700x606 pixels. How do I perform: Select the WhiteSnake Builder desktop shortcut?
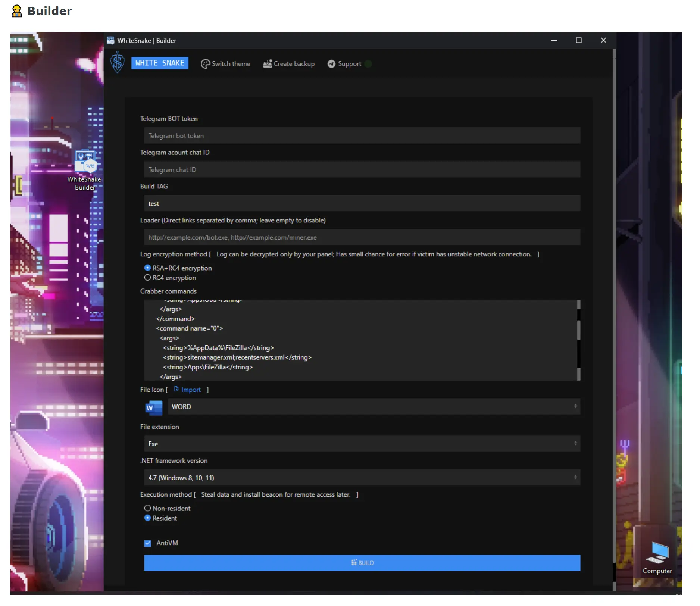click(x=85, y=170)
